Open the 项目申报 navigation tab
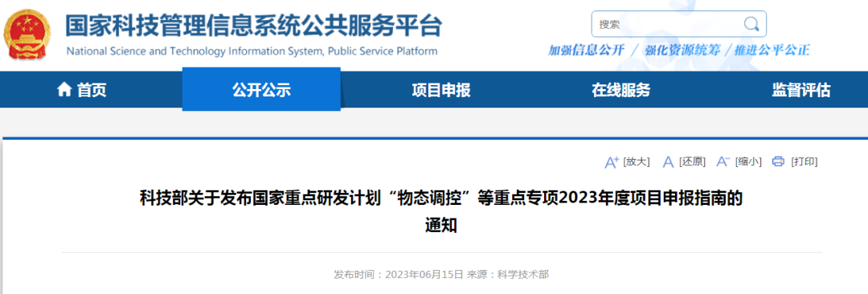The height and width of the screenshot is (294, 868). point(440,90)
